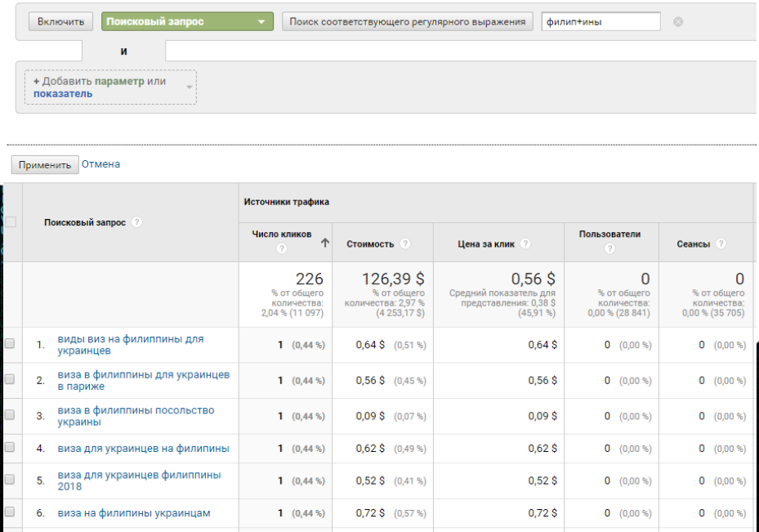The height and width of the screenshot is (532, 759).
Task: Click help icon beside Сеансы column
Action: [x=721, y=244]
